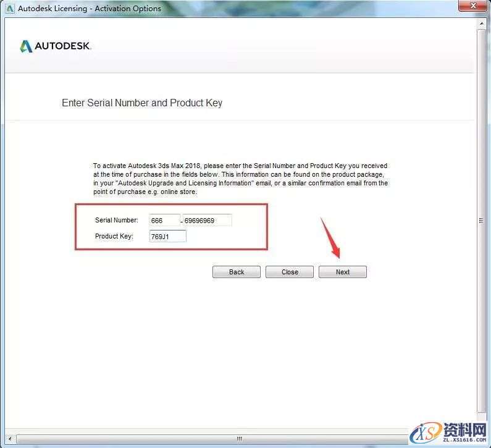The height and width of the screenshot is (448, 491).
Task: Click the horizontal scrollbar left arrow
Action: pos(10,439)
